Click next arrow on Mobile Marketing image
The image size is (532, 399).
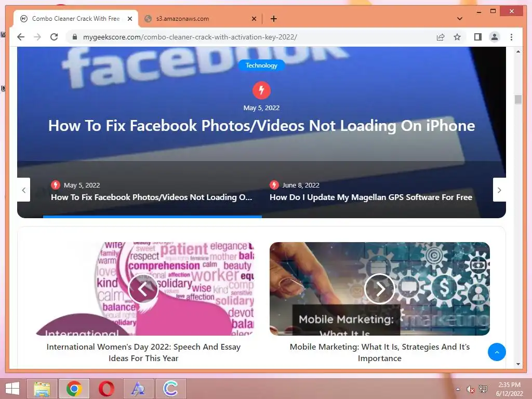(380, 289)
